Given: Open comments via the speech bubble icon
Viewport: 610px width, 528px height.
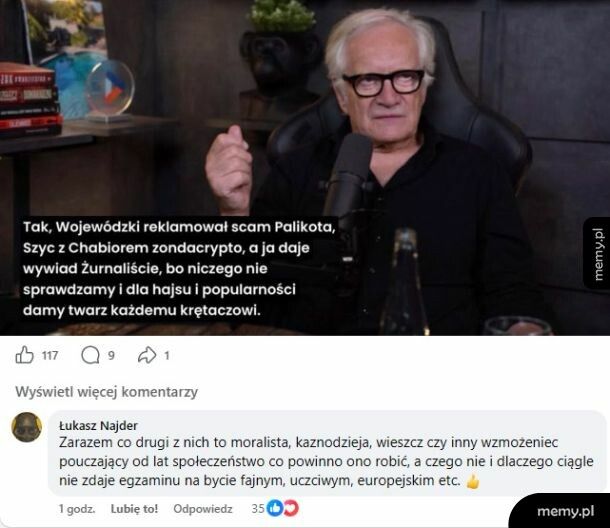Looking at the screenshot, I should [x=90, y=355].
